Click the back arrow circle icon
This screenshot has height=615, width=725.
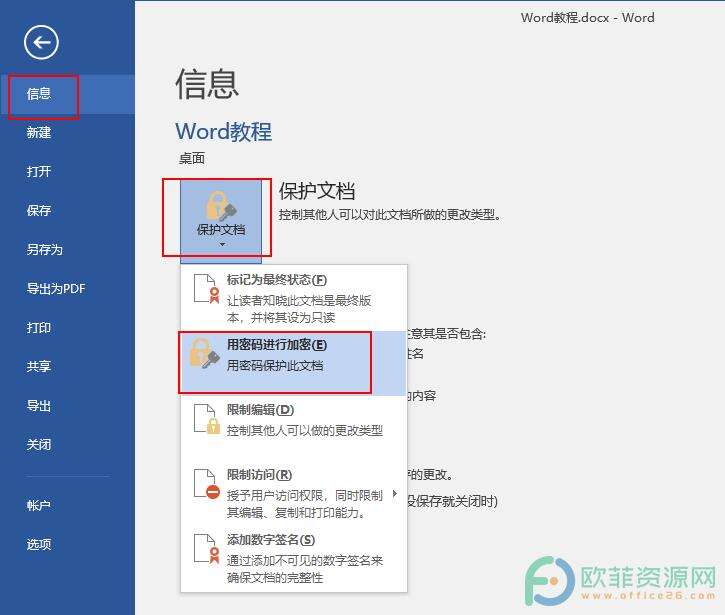click(41, 43)
